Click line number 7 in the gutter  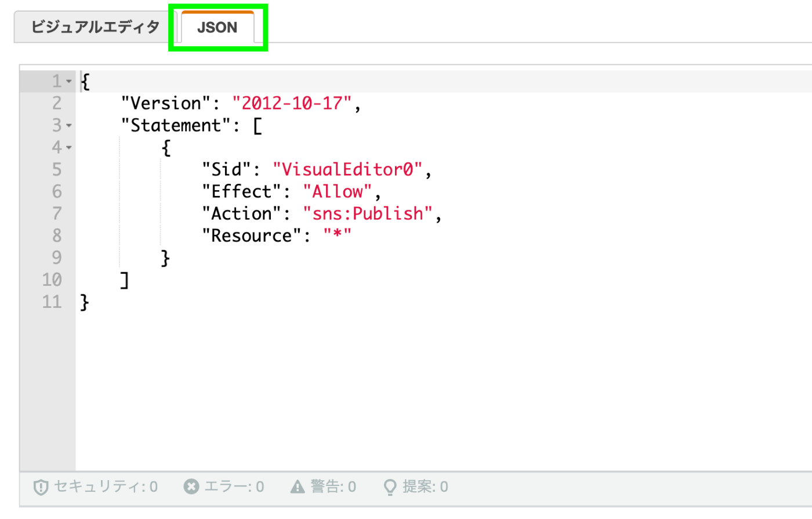(57, 214)
